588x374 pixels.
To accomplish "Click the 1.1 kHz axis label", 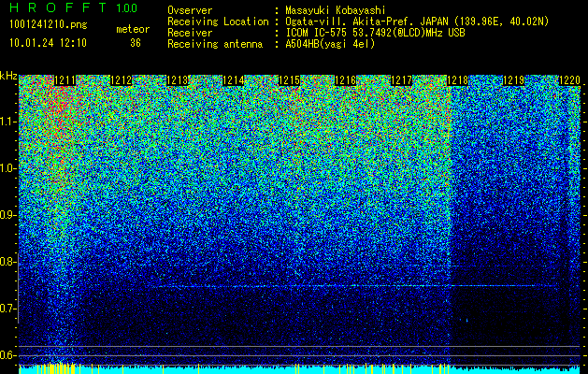I will tap(7, 122).
